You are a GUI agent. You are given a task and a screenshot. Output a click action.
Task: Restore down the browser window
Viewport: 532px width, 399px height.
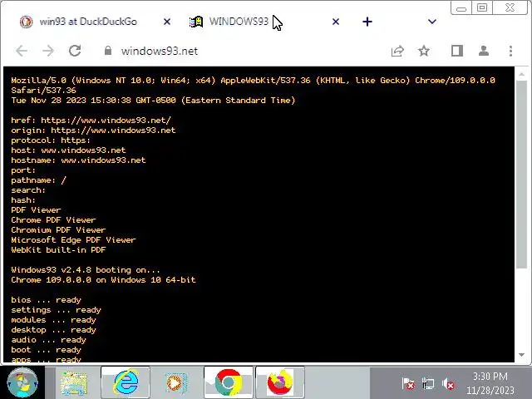pos(482,7)
